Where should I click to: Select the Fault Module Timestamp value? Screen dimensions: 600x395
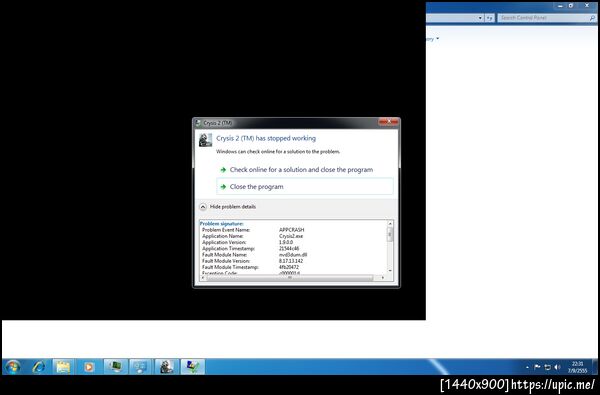tap(289, 267)
